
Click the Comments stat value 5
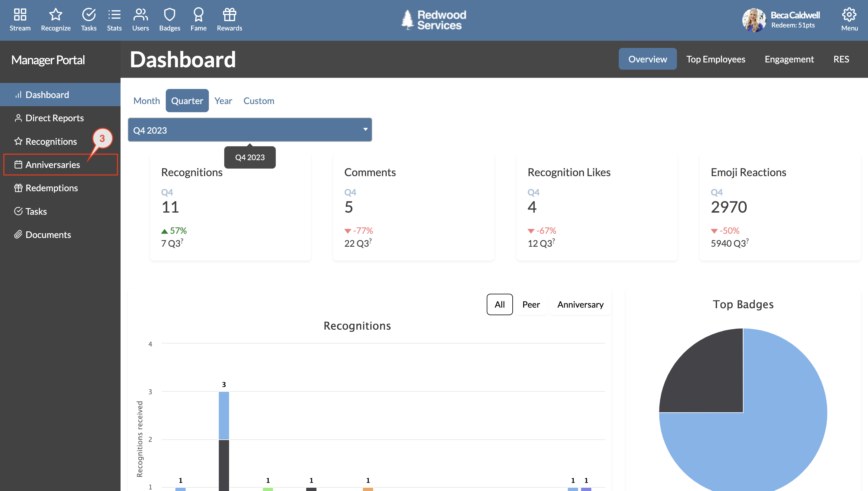point(348,207)
